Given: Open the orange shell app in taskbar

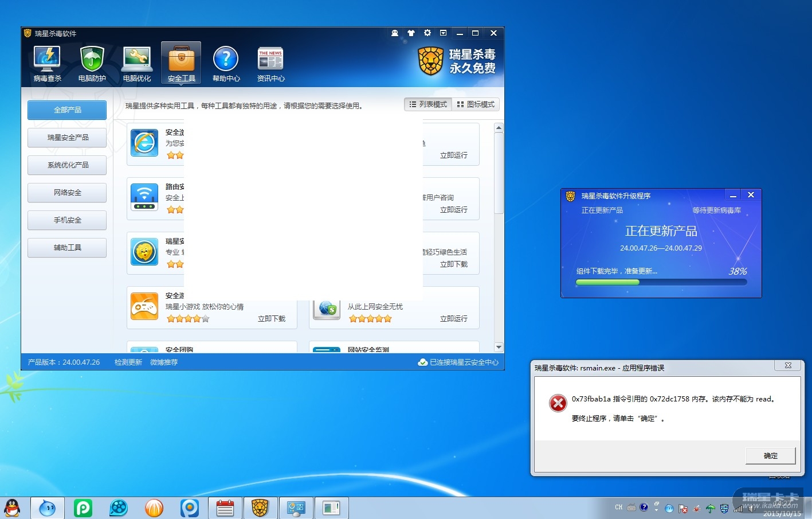Looking at the screenshot, I should tap(154, 508).
